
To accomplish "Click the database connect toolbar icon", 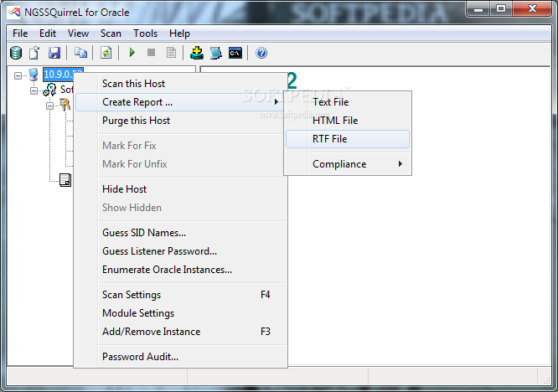I will point(16,53).
